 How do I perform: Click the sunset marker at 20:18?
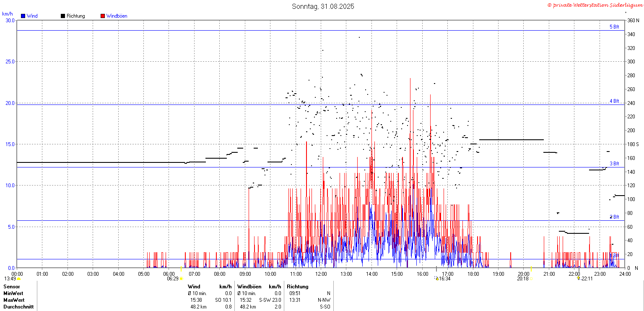pos(531,278)
